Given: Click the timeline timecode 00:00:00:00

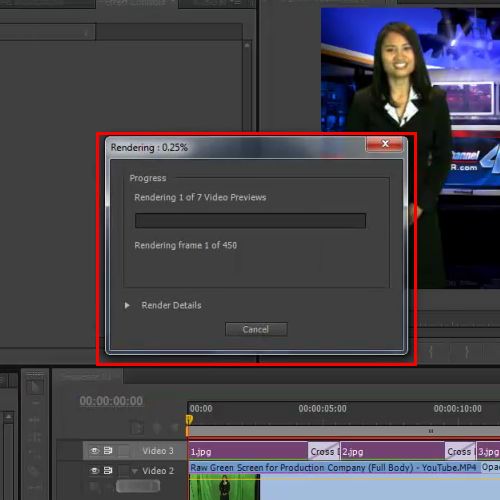Looking at the screenshot, I should 111,401.
